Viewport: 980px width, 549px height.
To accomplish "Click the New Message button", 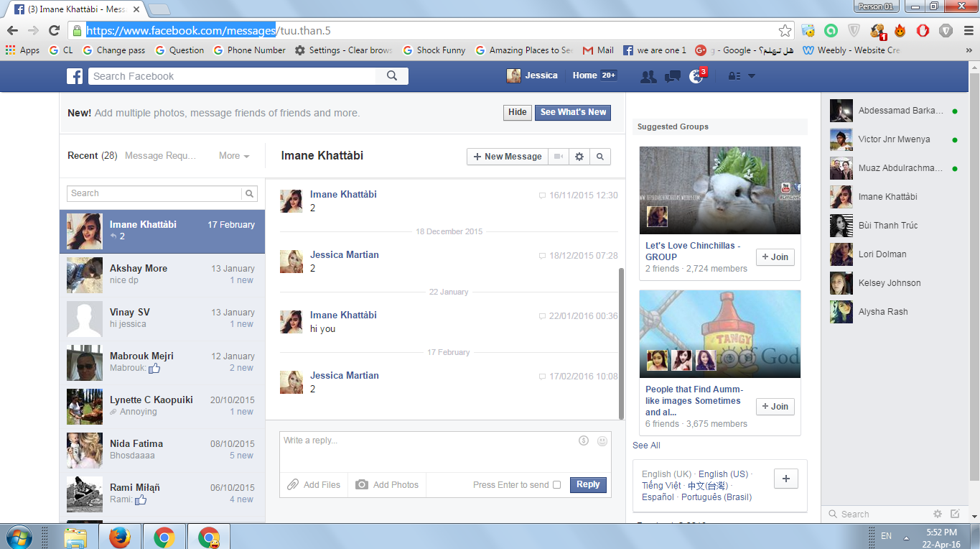I will click(x=507, y=157).
